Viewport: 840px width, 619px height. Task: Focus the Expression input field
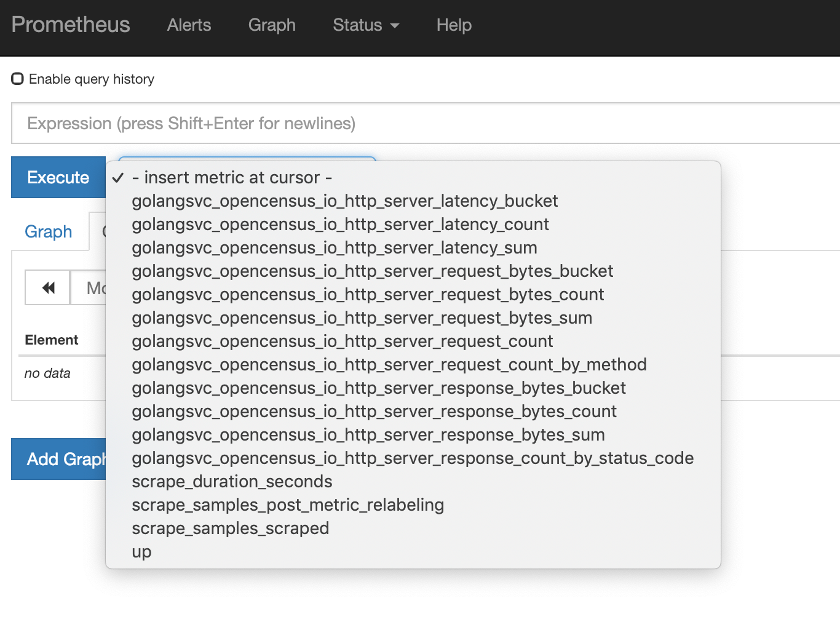pos(424,124)
